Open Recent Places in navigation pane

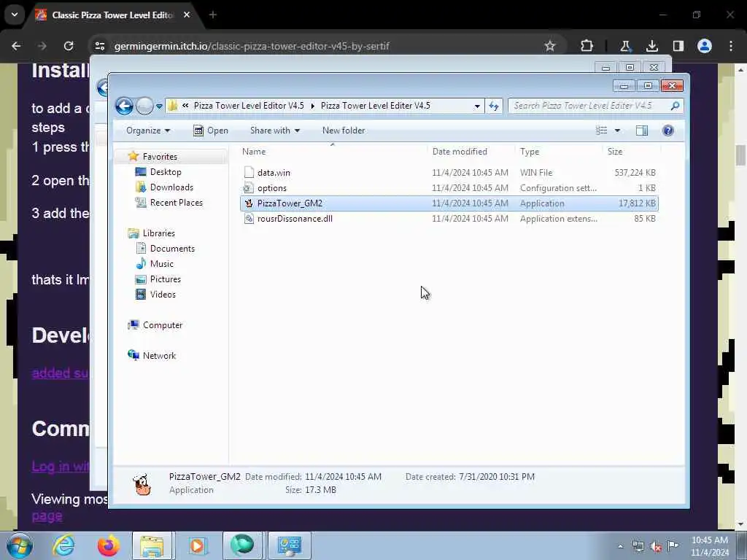point(177,203)
